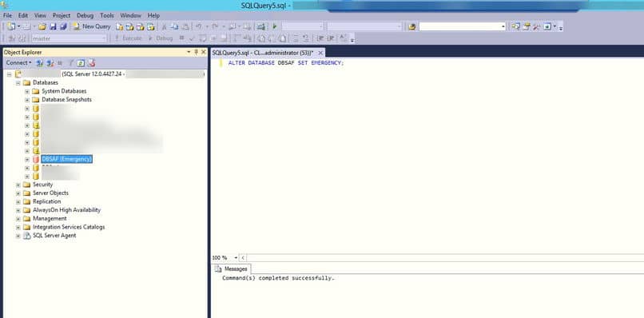Collapse the Databases folder

(x=18, y=82)
